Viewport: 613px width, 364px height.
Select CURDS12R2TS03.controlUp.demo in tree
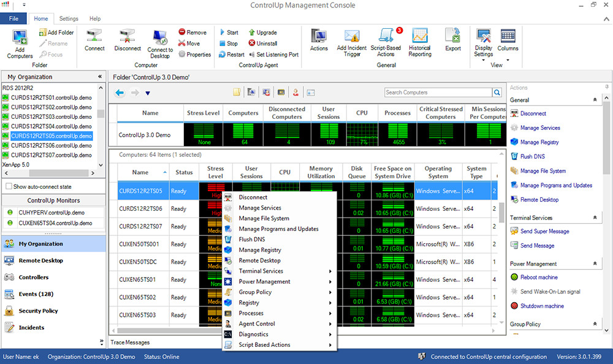51,116
